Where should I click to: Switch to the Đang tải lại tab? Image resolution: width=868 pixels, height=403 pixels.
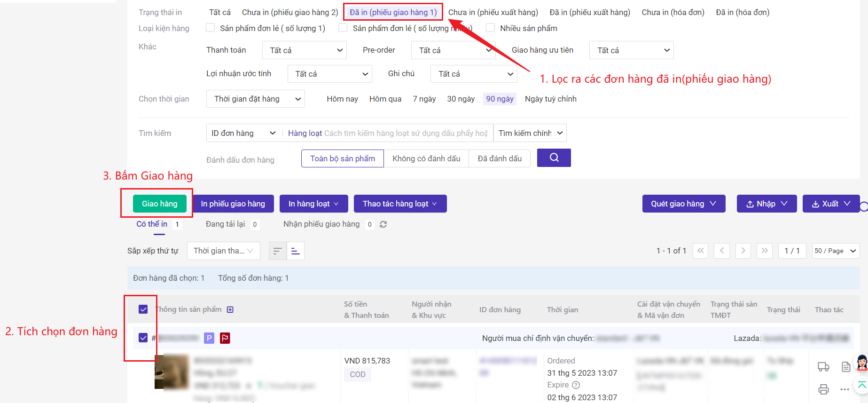coord(226,224)
